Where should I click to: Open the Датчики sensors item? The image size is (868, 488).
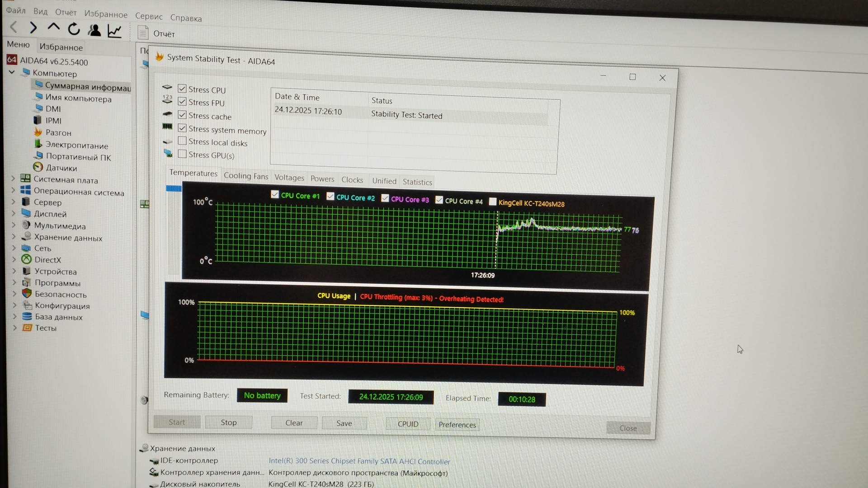point(61,168)
